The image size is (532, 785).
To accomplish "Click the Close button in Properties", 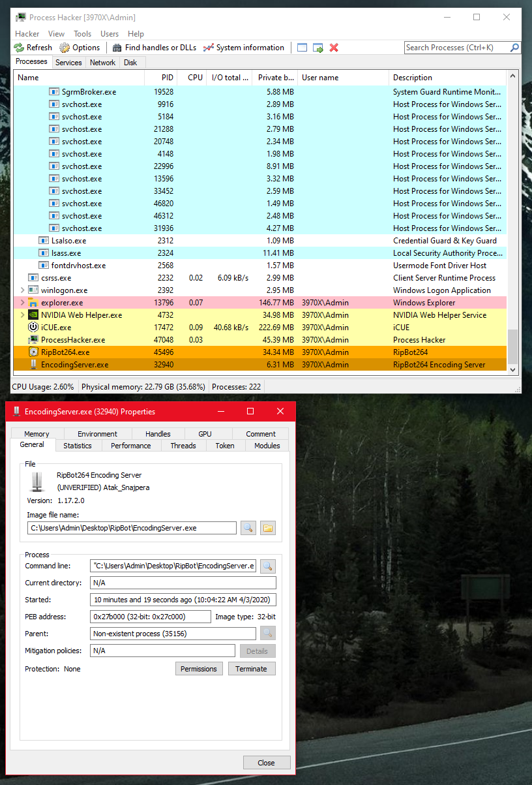I will 266,763.
